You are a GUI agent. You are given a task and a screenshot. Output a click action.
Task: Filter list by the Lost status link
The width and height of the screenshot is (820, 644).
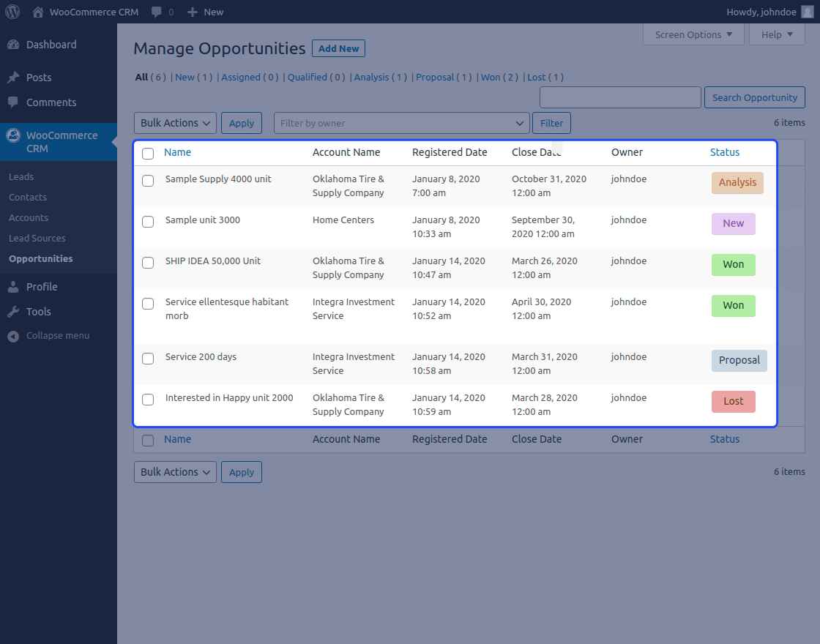coord(537,78)
